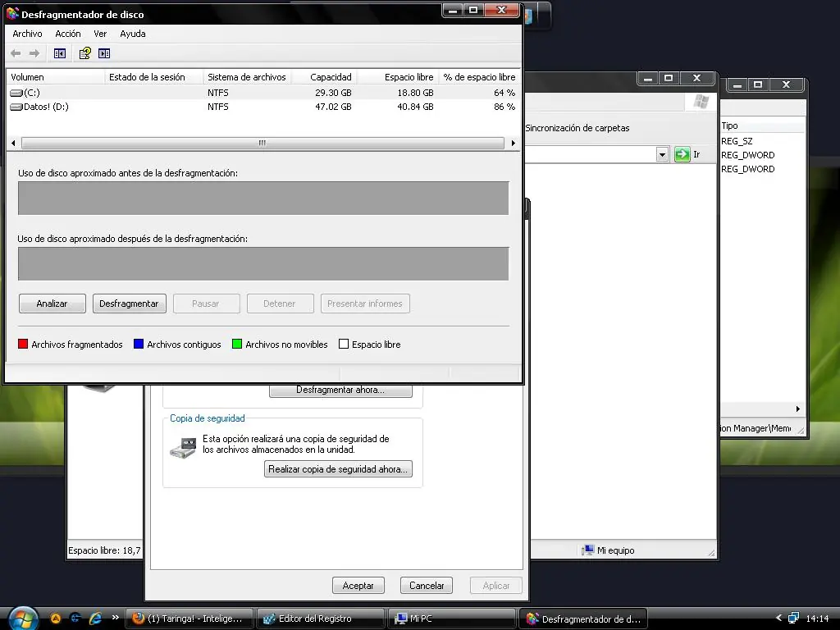Image resolution: width=840 pixels, height=630 pixels.
Task: Sort by Espacio libre column header
Action: pyautogui.click(x=398, y=77)
